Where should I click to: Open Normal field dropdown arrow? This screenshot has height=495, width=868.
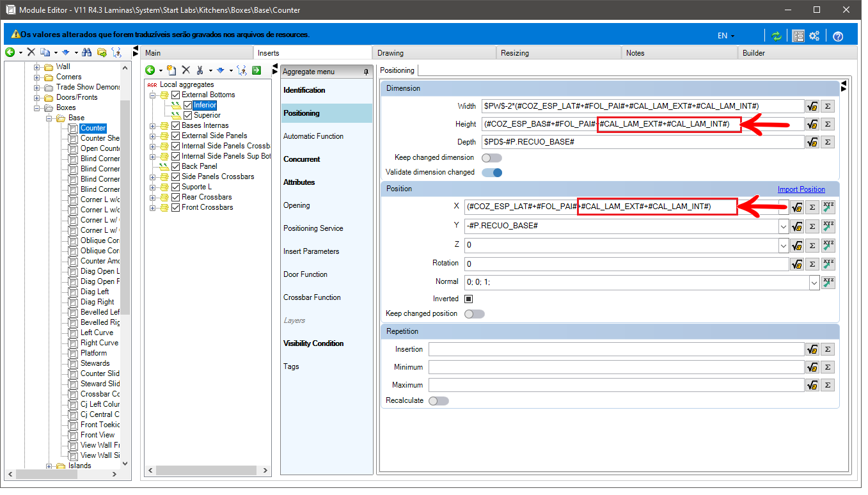pyautogui.click(x=814, y=282)
